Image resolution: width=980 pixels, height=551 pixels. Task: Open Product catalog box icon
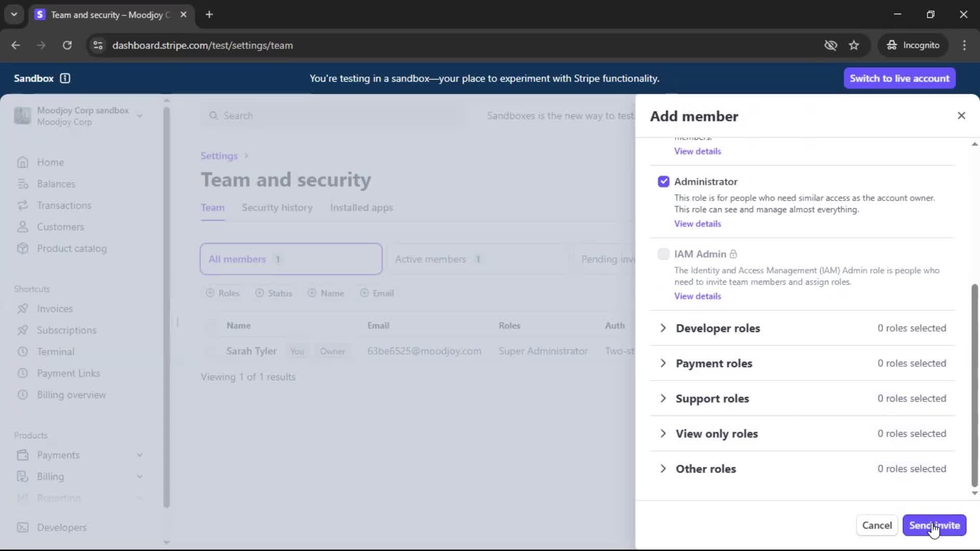(x=22, y=248)
